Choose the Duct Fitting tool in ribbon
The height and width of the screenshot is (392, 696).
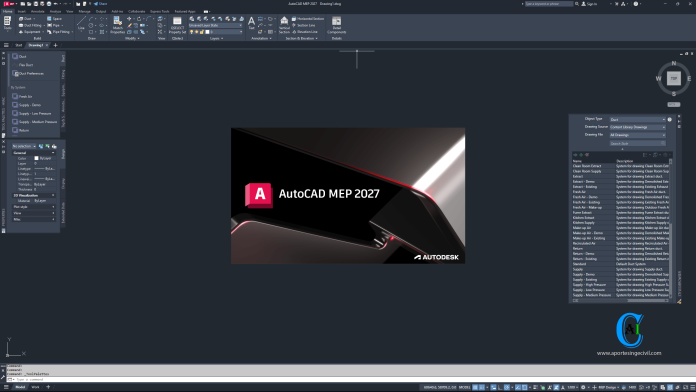[30, 25]
